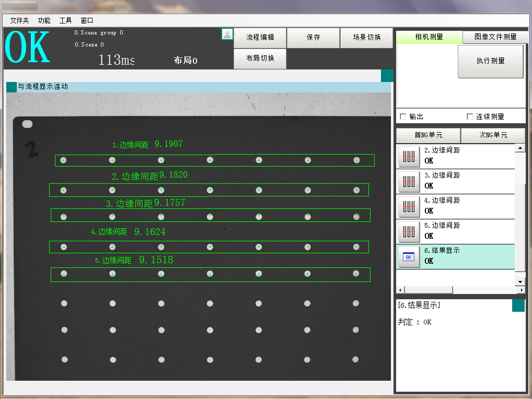The image size is (532, 399).
Task: Click the user profile icon
Action: click(x=227, y=34)
